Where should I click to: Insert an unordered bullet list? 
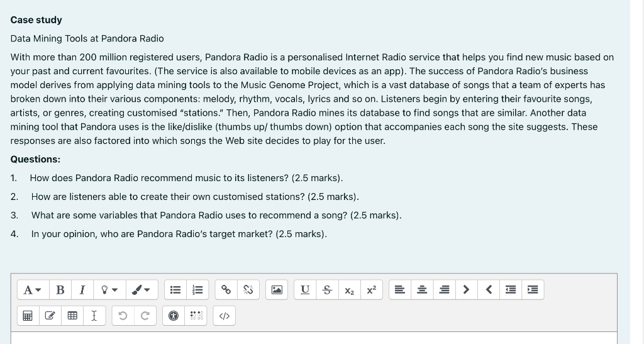tap(175, 290)
